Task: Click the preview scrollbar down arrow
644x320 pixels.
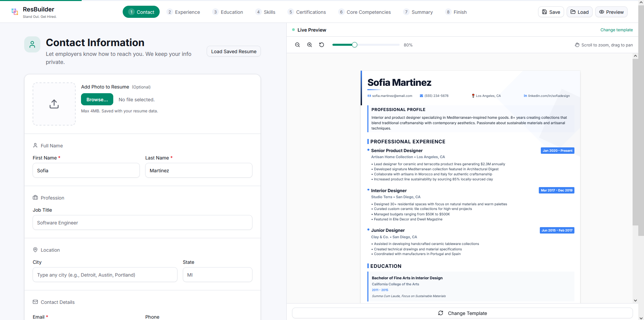Action: 635,300
